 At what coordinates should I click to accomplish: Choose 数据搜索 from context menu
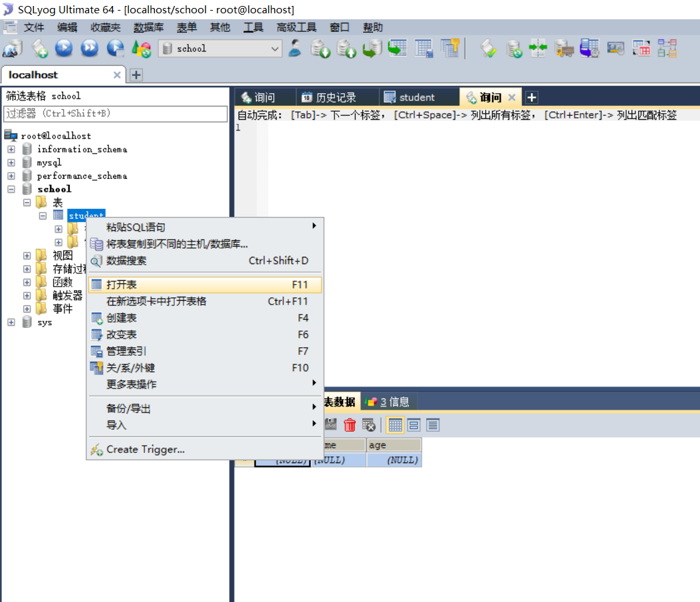(205, 261)
